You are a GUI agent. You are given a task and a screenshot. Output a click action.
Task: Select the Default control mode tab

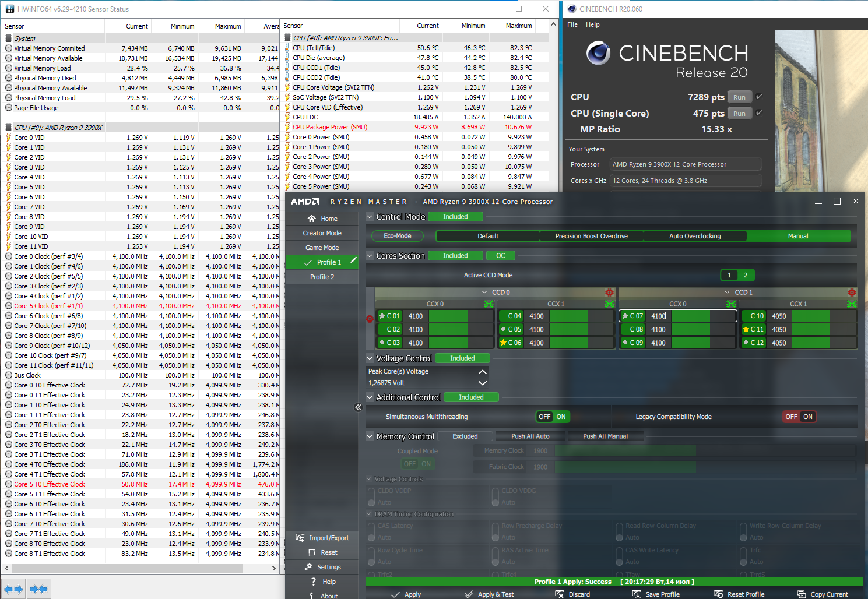point(488,236)
